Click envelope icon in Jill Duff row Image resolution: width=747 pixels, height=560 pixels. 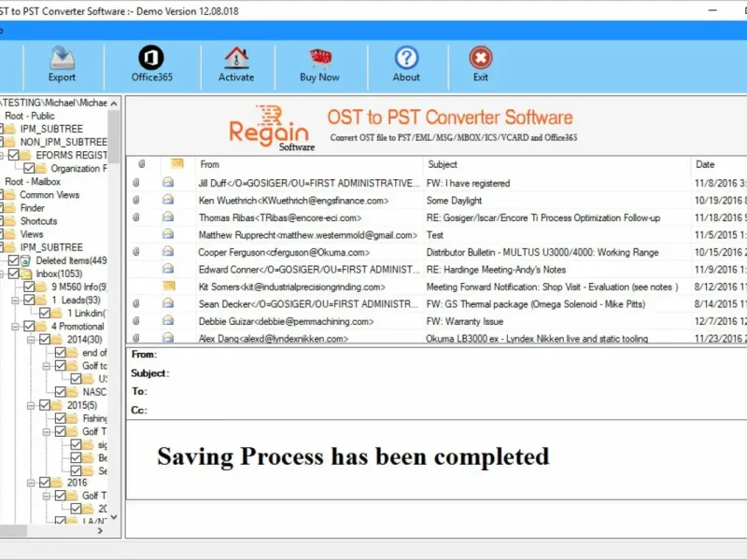pos(168,182)
